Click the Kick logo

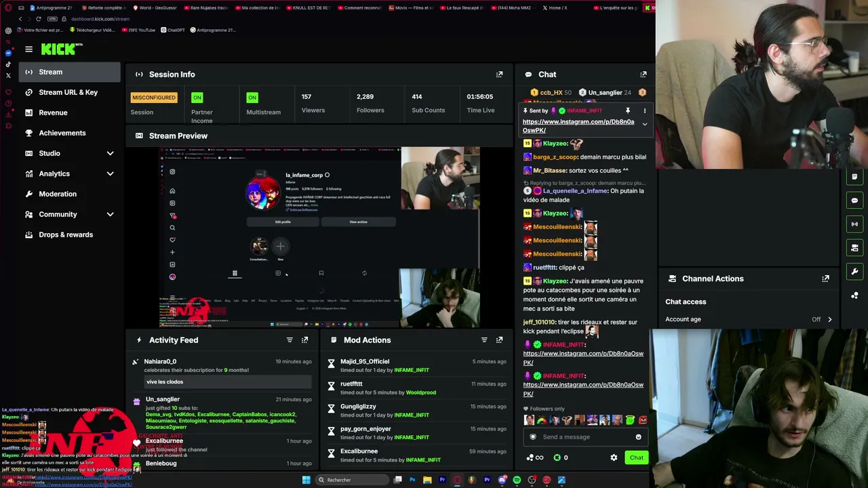click(61, 49)
